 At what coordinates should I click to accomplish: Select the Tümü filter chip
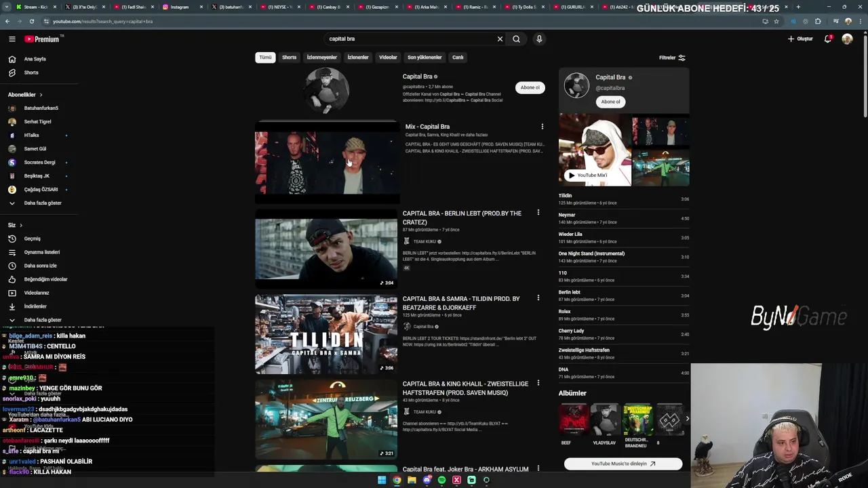point(265,58)
